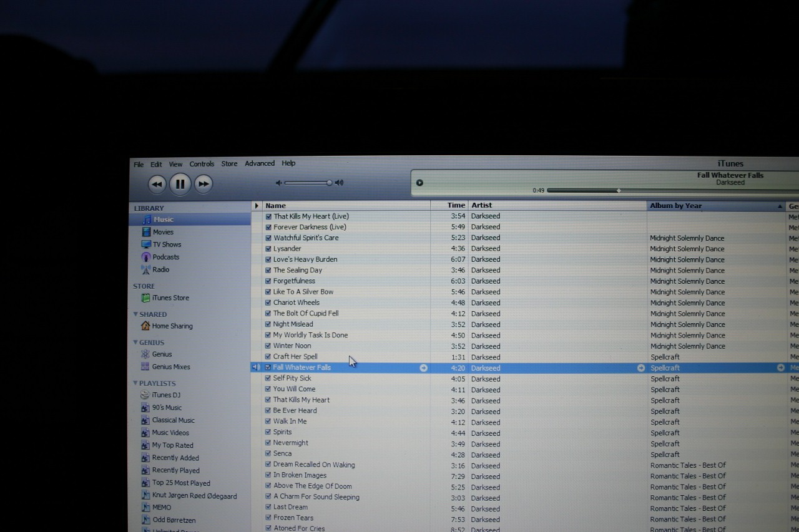Uncheck the Winter Noon checkbox
This screenshot has height=532, width=799.
tap(268, 346)
